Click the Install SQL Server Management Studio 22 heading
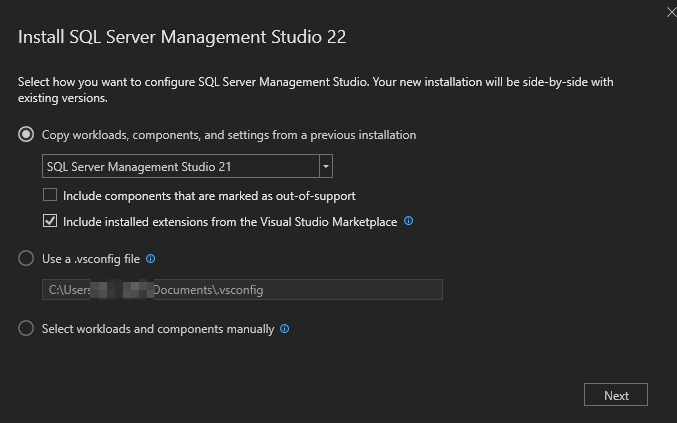 click(182, 37)
